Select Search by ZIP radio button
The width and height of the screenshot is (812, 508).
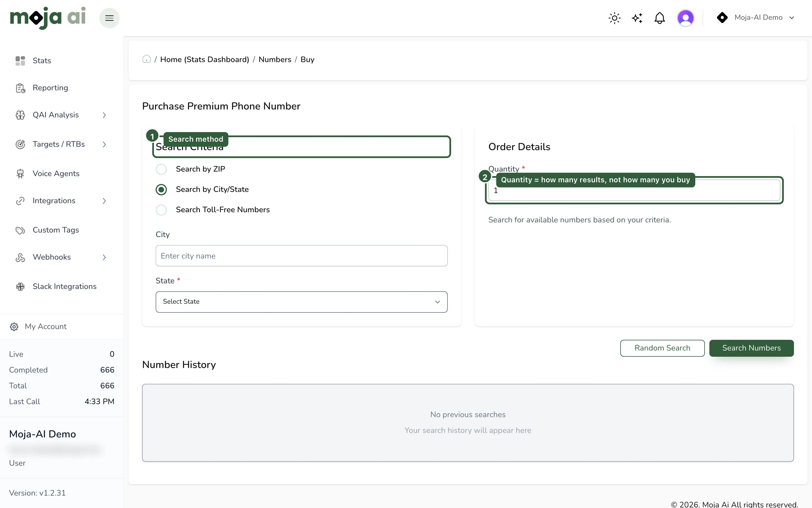point(161,169)
